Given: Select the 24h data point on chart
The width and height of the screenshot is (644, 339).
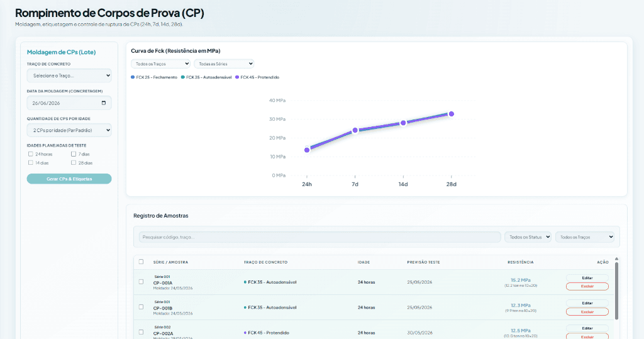Looking at the screenshot, I should [307, 150].
